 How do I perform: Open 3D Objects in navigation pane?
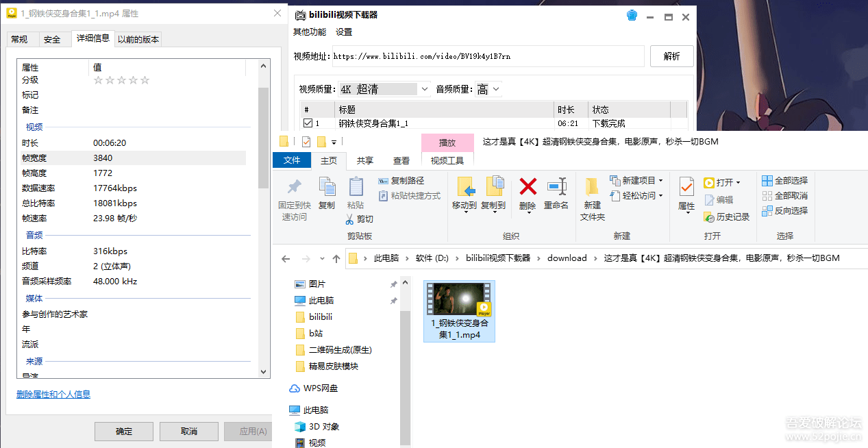[317, 427]
